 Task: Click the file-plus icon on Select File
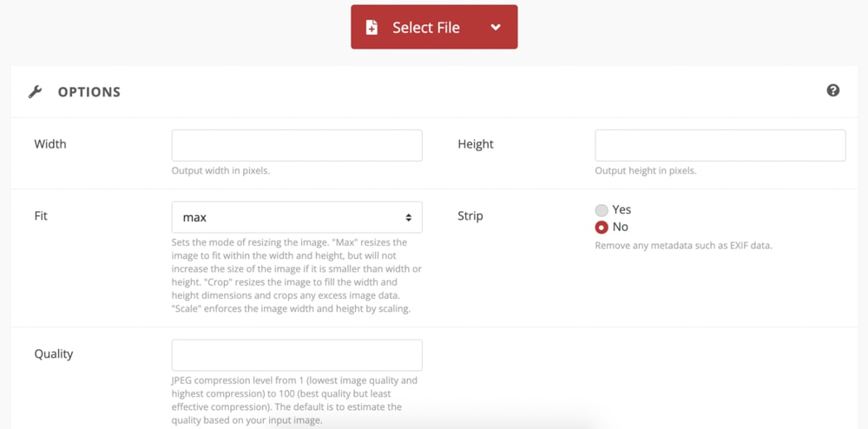[x=372, y=28]
